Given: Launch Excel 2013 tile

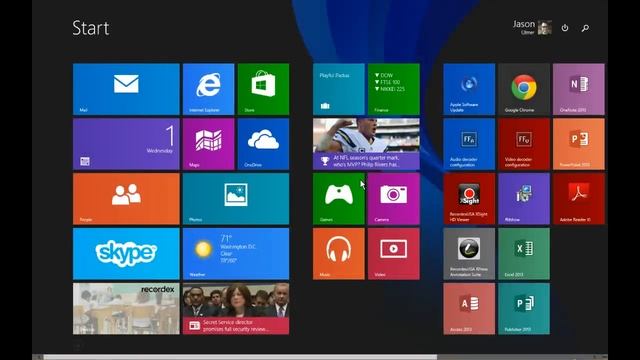Looking at the screenshot, I should click(524, 253).
